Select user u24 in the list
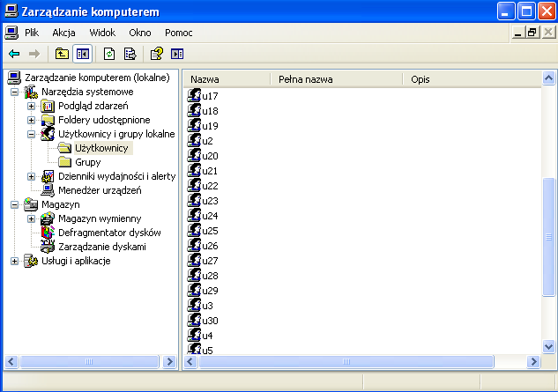The width and height of the screenshot is (558, 392). click(x=210, y=216)
